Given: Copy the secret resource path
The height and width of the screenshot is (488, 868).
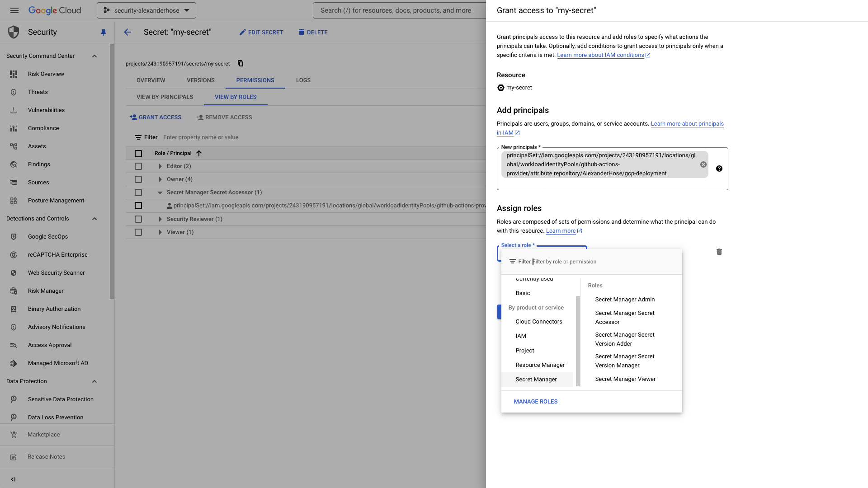Looking at the screenshot, I should (x=240, y=63).
